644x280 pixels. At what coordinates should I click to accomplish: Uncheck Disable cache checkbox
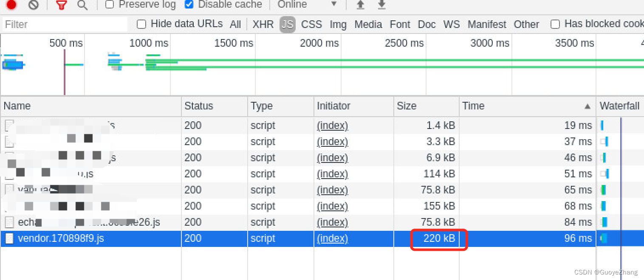189,5
